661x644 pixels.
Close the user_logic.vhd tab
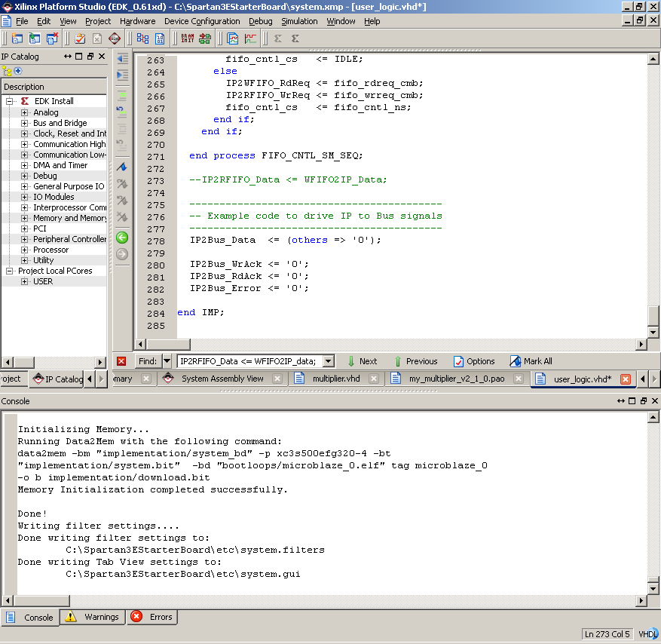tap(626, 379)
